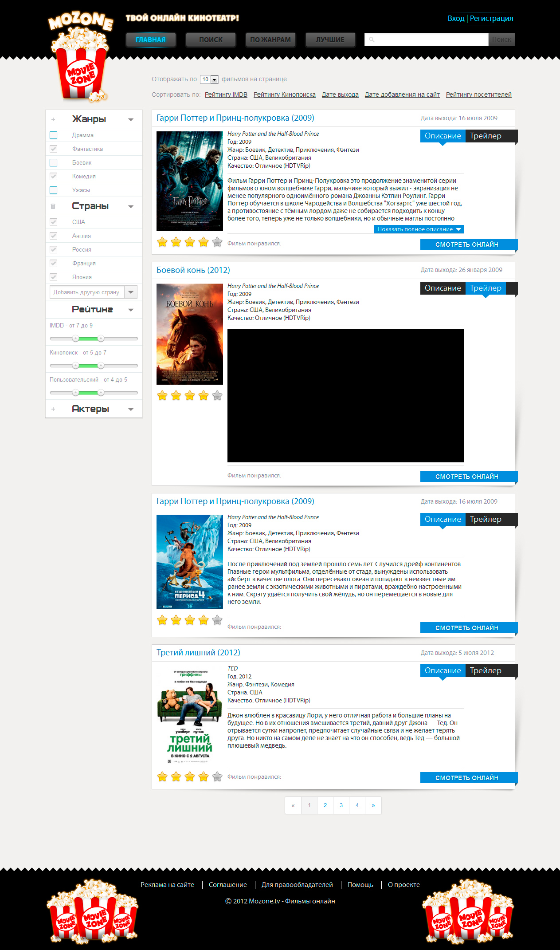Open the Третий лишний (2012) title
Image resolution: width=560 pixels, height=950 pixels.
coord(198,653)
